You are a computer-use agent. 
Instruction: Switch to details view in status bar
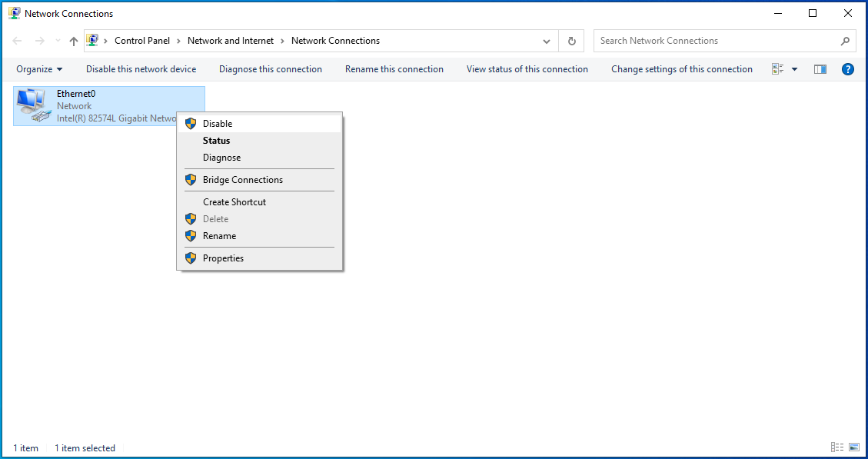[837, 447]
